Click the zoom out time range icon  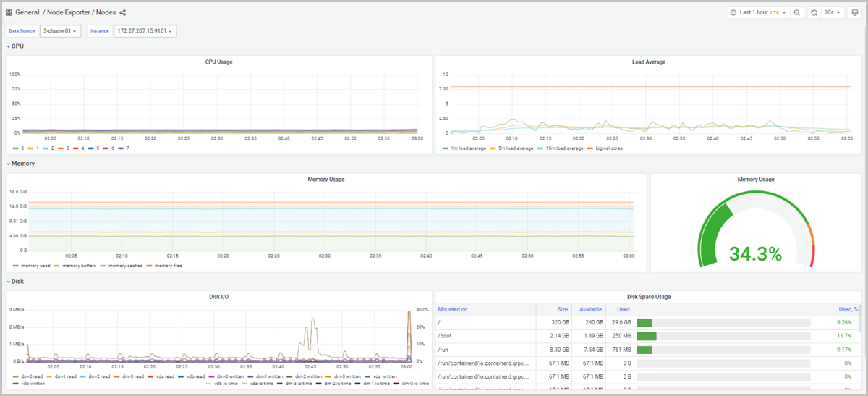tap(796, 12)
